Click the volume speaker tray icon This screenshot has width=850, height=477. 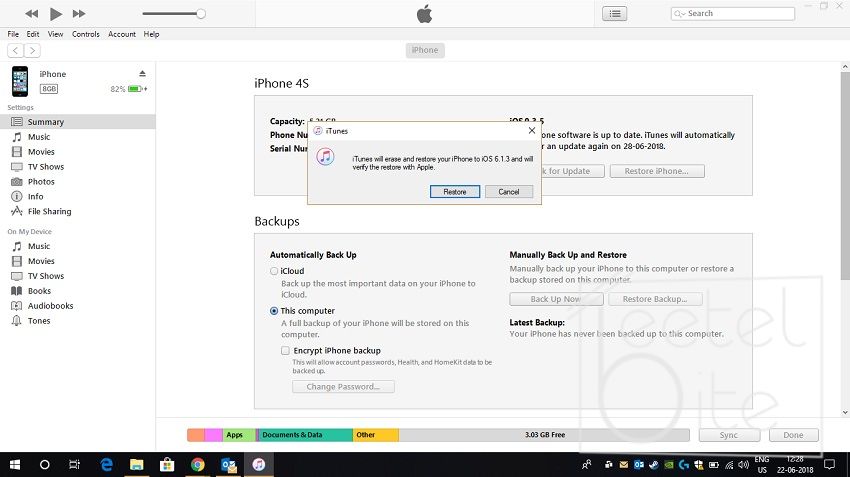pyautogui.click(x=744, y=465)
